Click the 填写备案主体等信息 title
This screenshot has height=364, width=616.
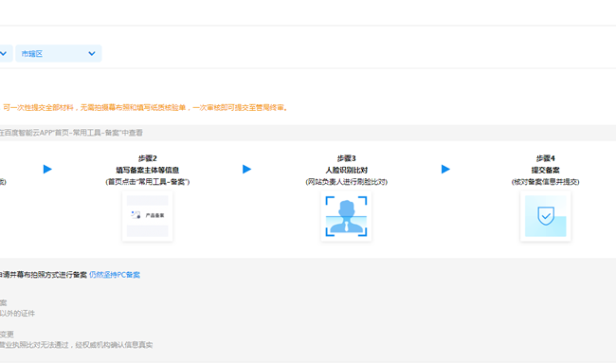[x=147, y=171]
